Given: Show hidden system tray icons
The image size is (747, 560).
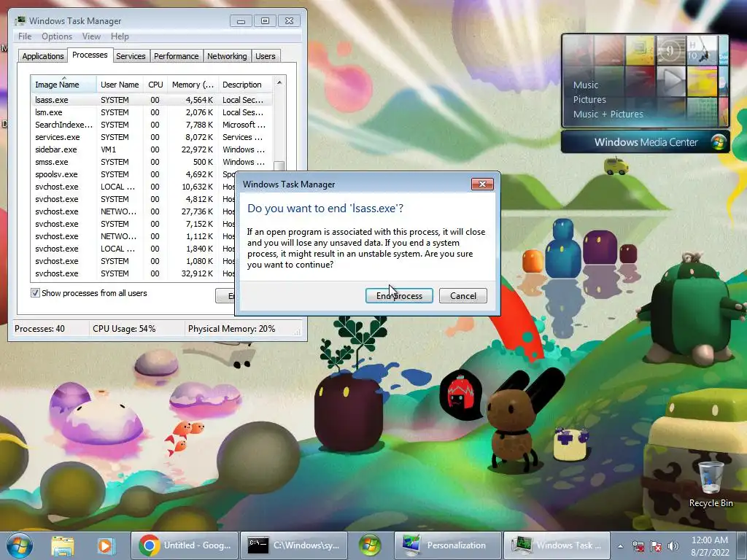Looking at the screenshot, I should pos(620,546).
